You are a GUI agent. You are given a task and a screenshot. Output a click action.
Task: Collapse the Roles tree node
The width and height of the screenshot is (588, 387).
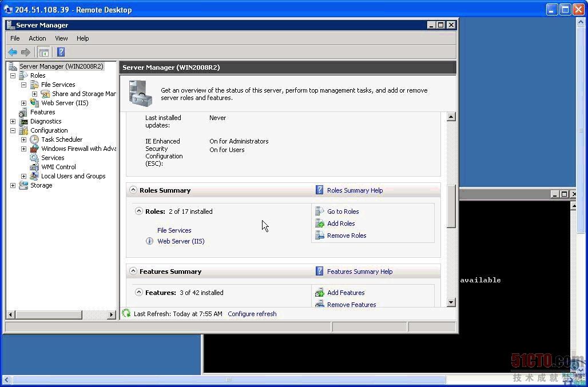[13, 75]
